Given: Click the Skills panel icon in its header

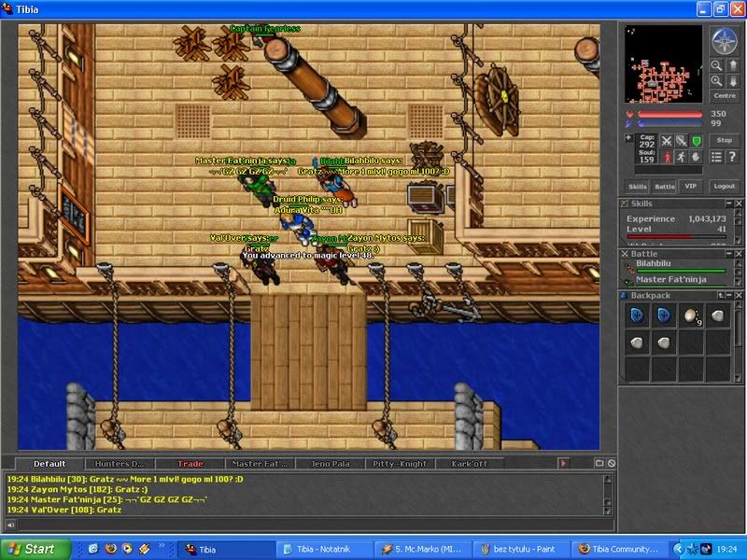Looking at the screenshot, I should click(x=625, y=203).
